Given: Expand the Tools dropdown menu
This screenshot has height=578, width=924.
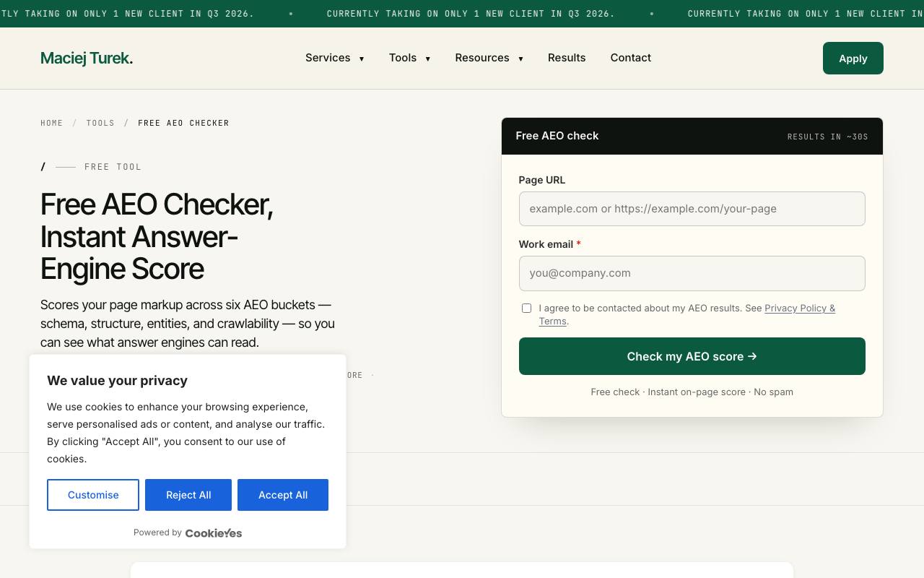Looking at the screenshot, I should [410, 58].
